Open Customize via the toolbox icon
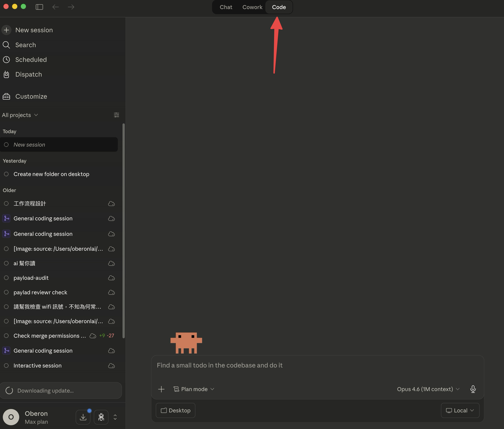 coord(6,96)
